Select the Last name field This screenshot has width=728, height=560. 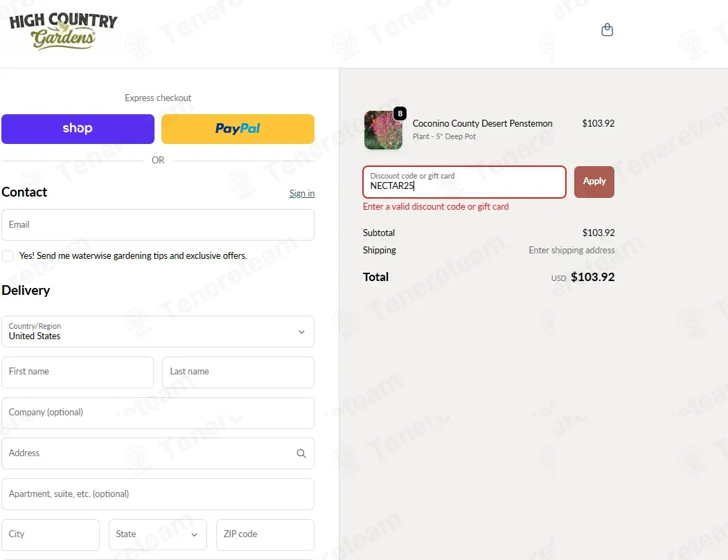pyautogui.click(x=238, y=372)
